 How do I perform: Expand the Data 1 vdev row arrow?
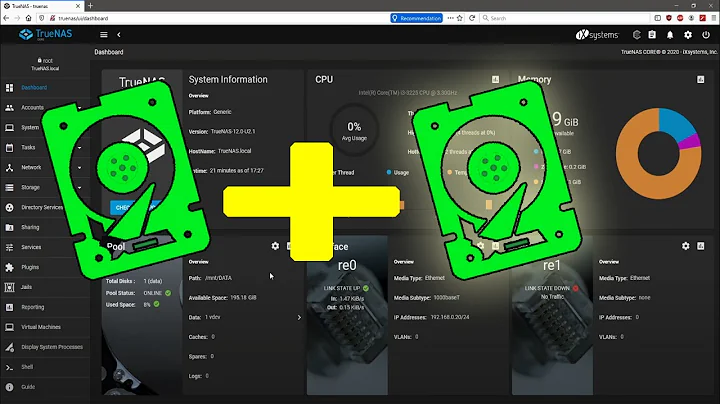pyautogui.click(x=299, y=317)
